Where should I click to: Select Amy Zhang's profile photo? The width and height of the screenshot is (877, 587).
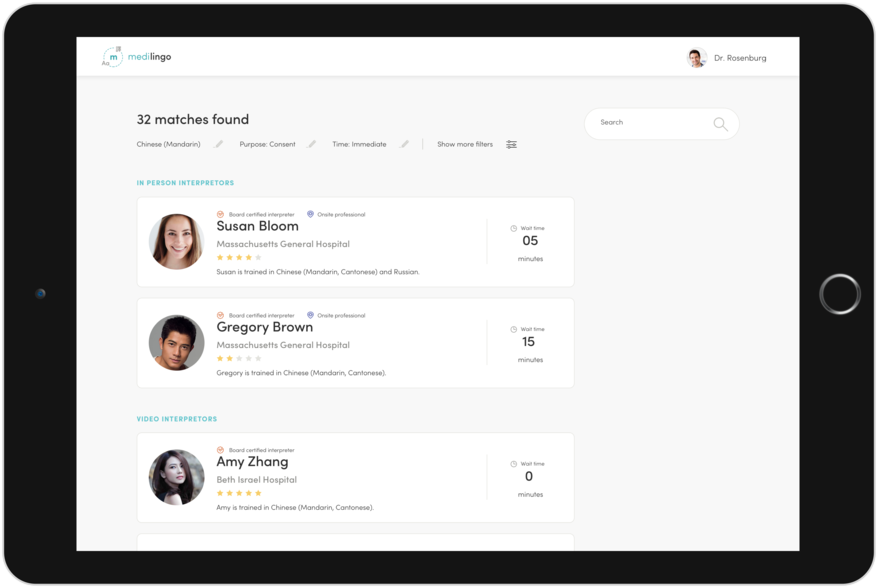tap(177, 477)
